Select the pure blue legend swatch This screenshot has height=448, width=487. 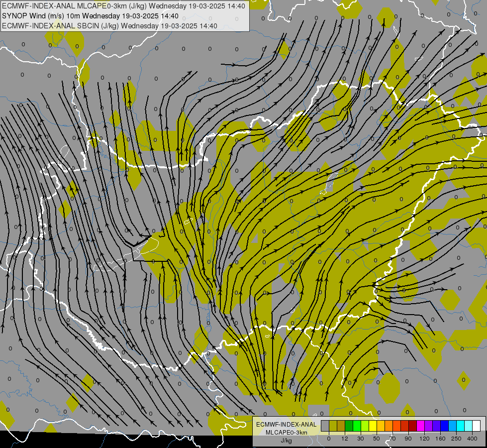pos(444,426)
